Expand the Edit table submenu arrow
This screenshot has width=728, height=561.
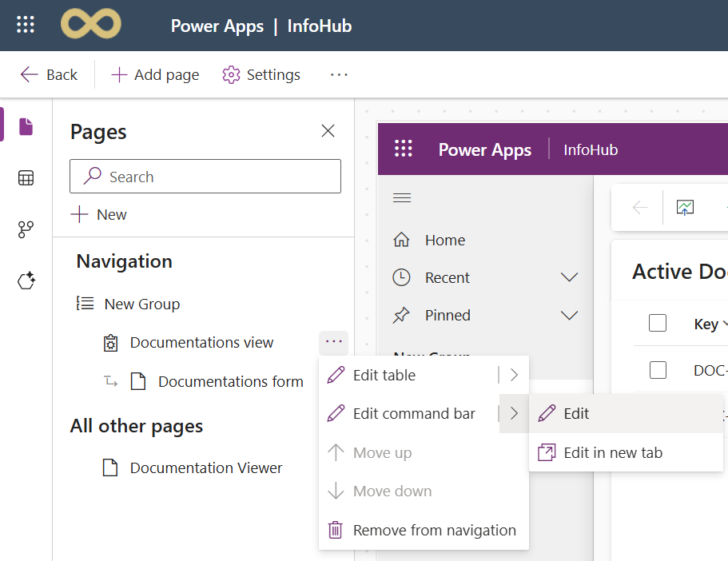click(x=514, y=375)
